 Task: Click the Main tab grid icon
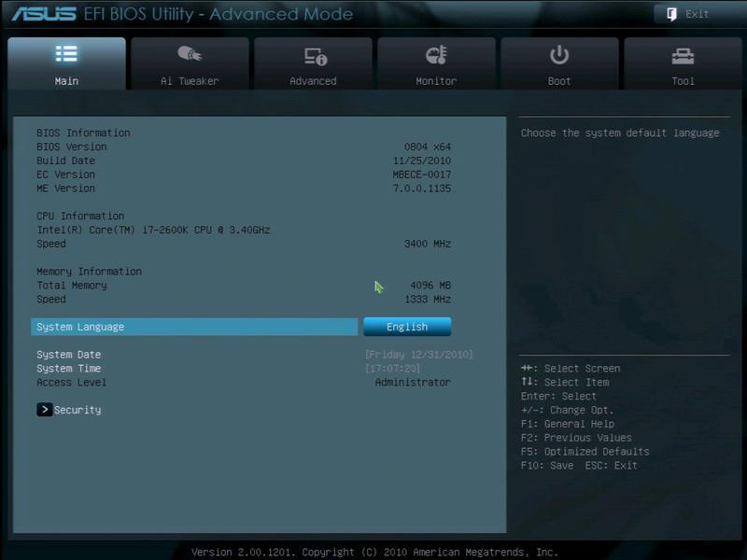(67, 52)
